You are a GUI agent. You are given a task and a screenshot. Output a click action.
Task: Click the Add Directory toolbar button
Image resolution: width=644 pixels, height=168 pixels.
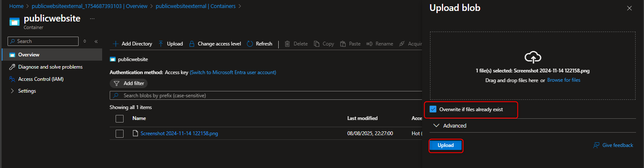(x=132, y=44)
